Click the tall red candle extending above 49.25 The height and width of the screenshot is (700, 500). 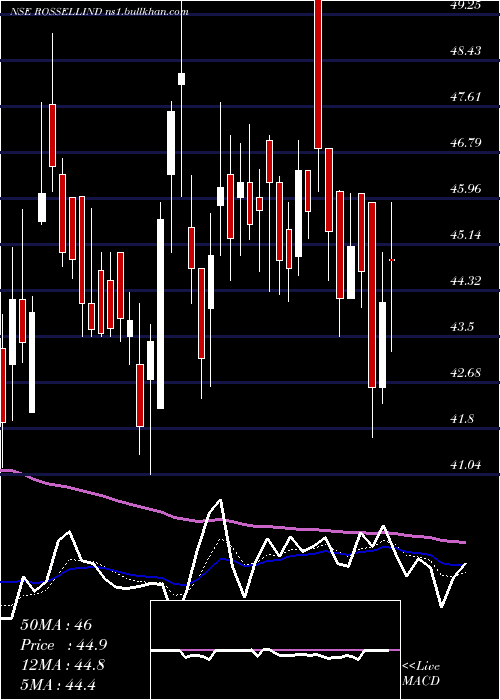317,74
